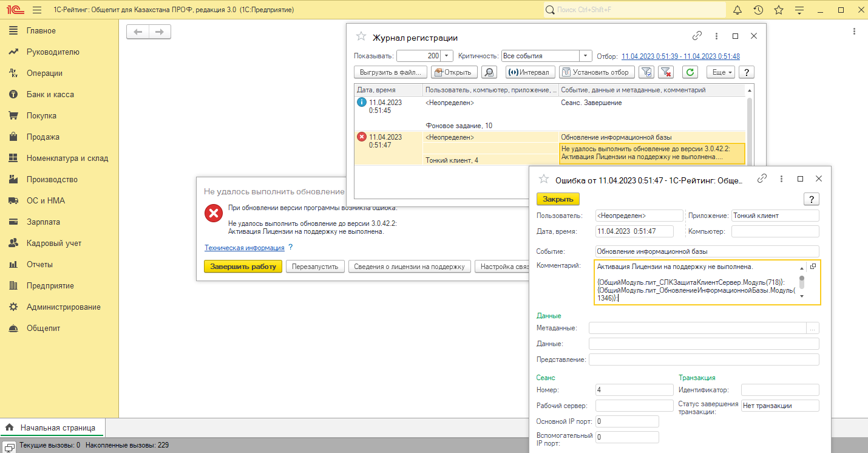
Task: Select the Обновление информационной базы log cell
Action: click(651, 137)
